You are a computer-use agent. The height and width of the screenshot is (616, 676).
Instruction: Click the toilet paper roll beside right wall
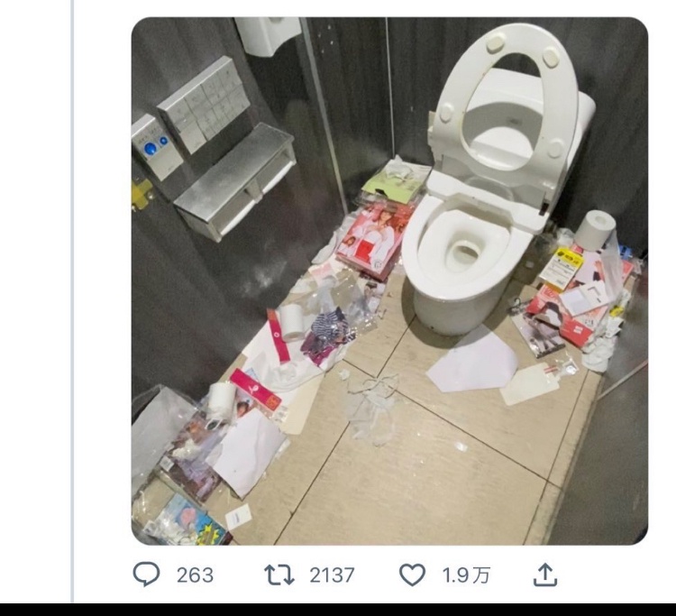tap(595, 229)
